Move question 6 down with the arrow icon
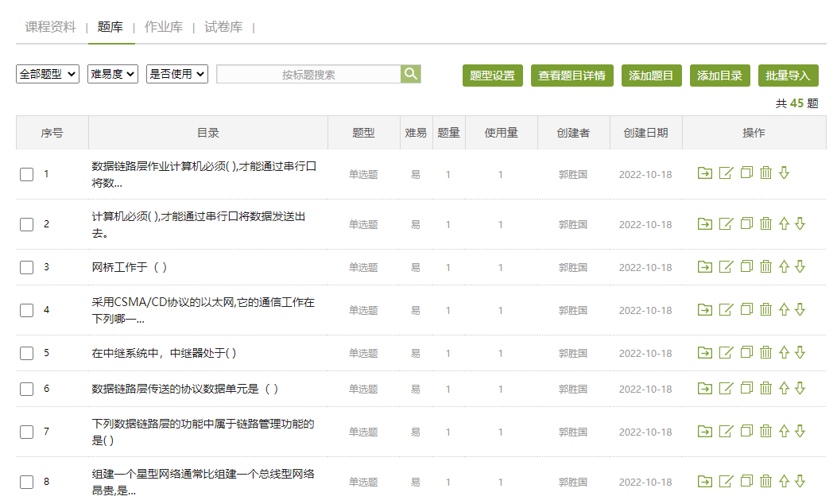This screenshot has height=504, width=837. pyautogui.click(x=800, y=389)
